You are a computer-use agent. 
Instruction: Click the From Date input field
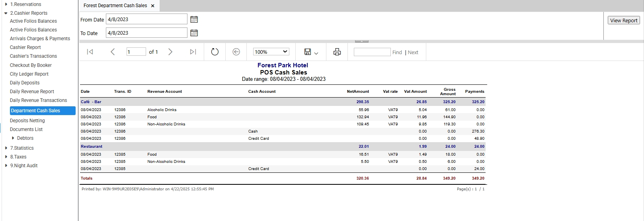tap(146, 19)
